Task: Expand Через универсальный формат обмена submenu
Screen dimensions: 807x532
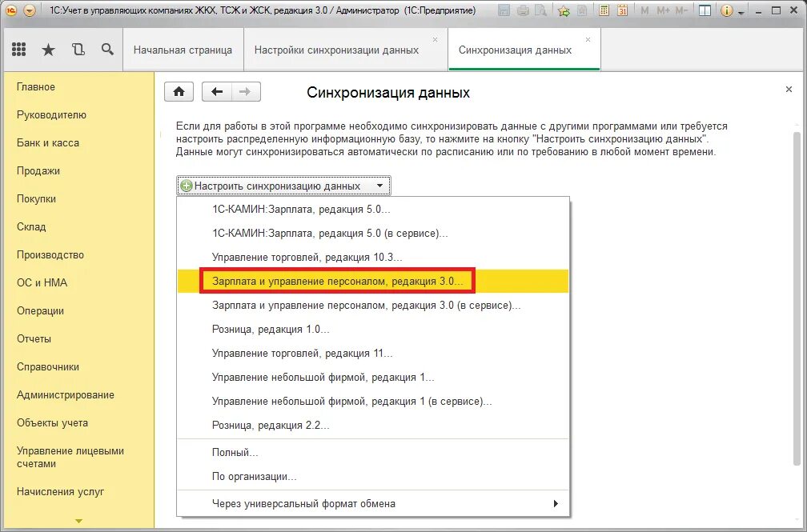Action: (373, 504)
